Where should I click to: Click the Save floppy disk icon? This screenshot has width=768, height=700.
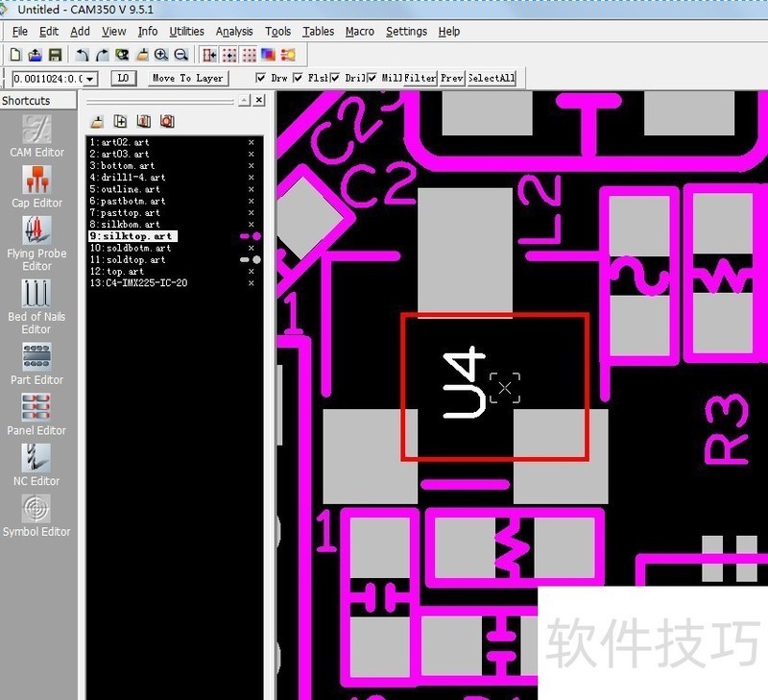coord(55,55)
